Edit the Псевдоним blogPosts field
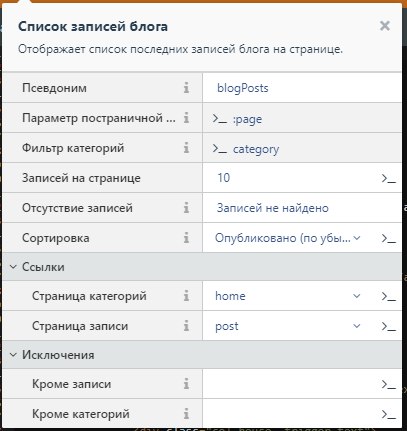The height and width of the screenshot is (431, 407). [302, 88]
